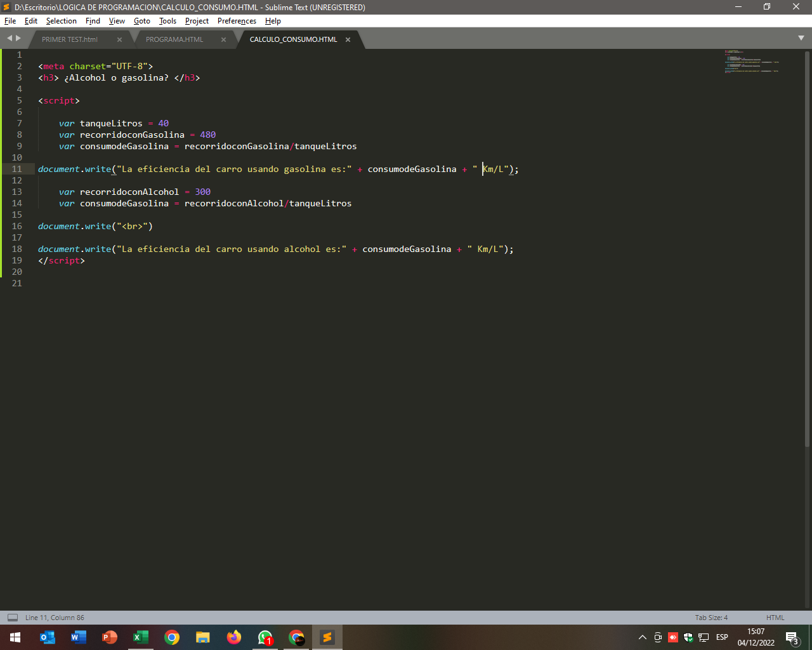812x650 pixels.
Task: Click Line 11, Column 86 status text
Action: point(55,618)
